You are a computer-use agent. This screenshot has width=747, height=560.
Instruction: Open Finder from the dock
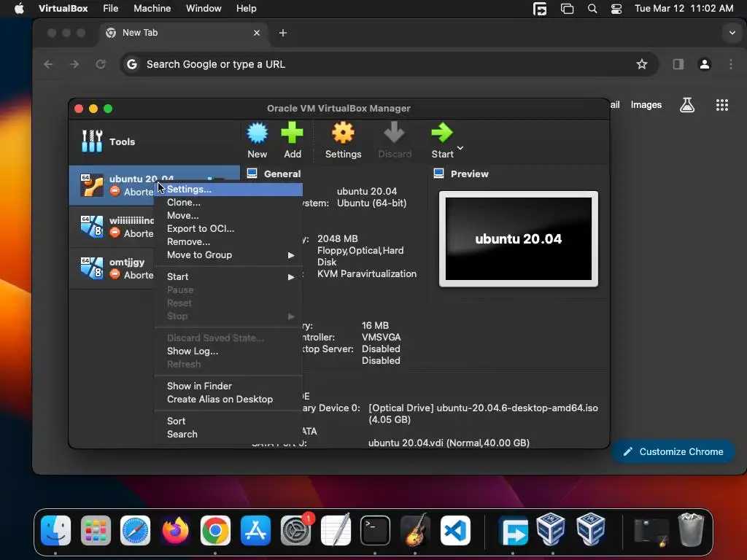coord(55,531)
